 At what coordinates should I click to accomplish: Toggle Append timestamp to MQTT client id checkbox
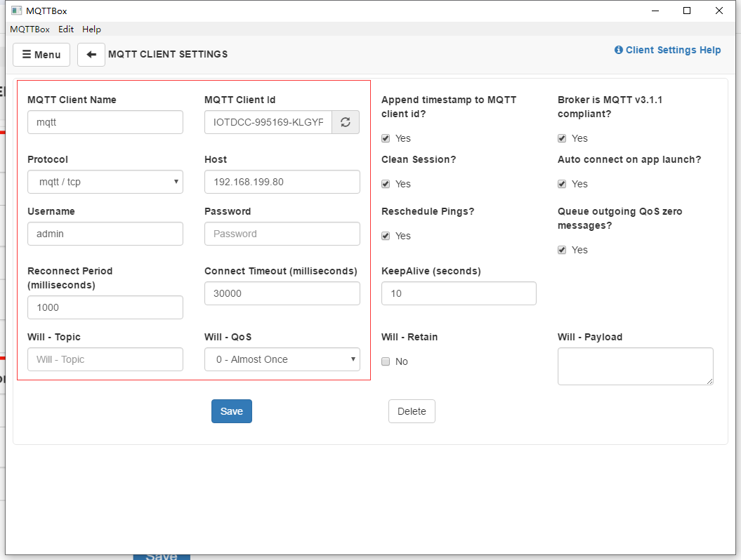[x=386, y=138]
